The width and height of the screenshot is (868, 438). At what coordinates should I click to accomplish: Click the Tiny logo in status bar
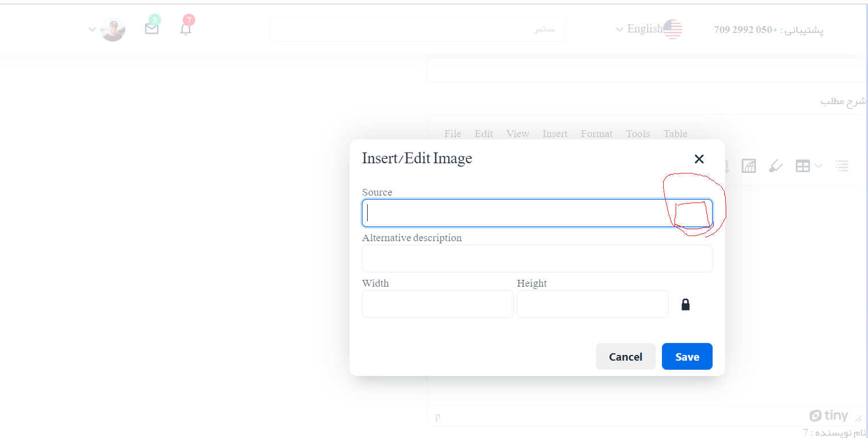click(829, 415)
